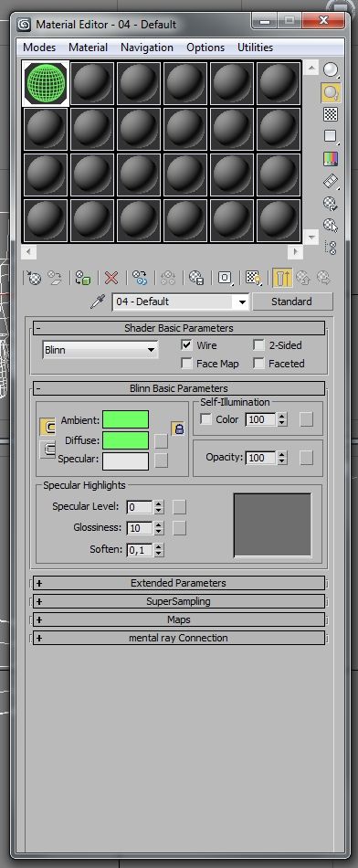Open the Options menu

(x=205, y=48)
